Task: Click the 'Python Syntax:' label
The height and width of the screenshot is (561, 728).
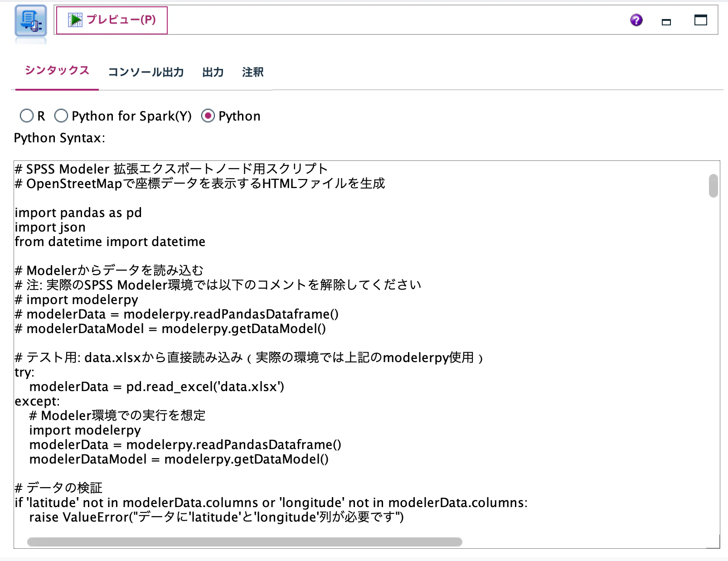Action: click(59, 138)
